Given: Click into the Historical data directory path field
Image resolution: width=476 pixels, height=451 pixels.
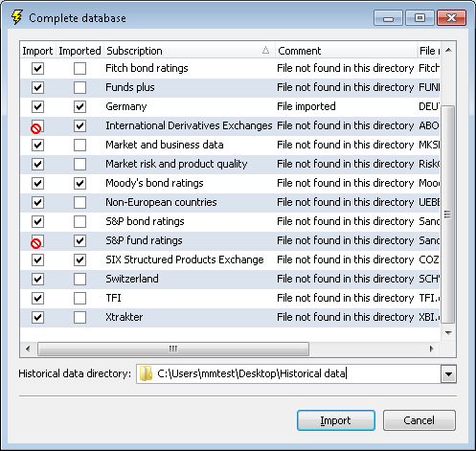Looking at the screenshot, I should coord(288,373).
